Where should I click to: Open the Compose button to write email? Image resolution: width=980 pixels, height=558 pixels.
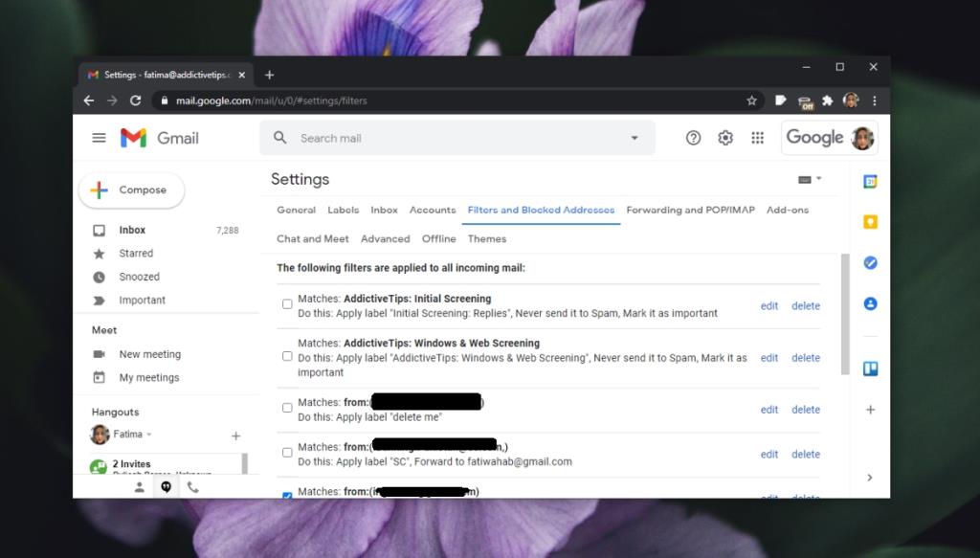pyautogui.click(x=131, y=190)
